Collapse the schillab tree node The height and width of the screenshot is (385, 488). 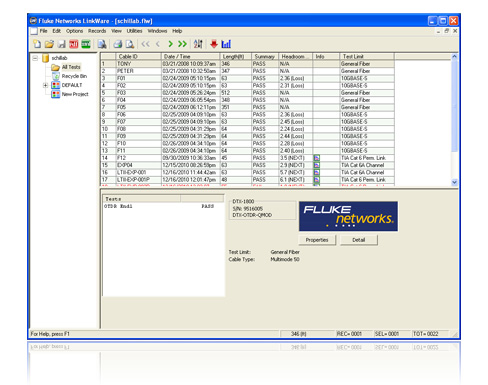tap(35, 58)
